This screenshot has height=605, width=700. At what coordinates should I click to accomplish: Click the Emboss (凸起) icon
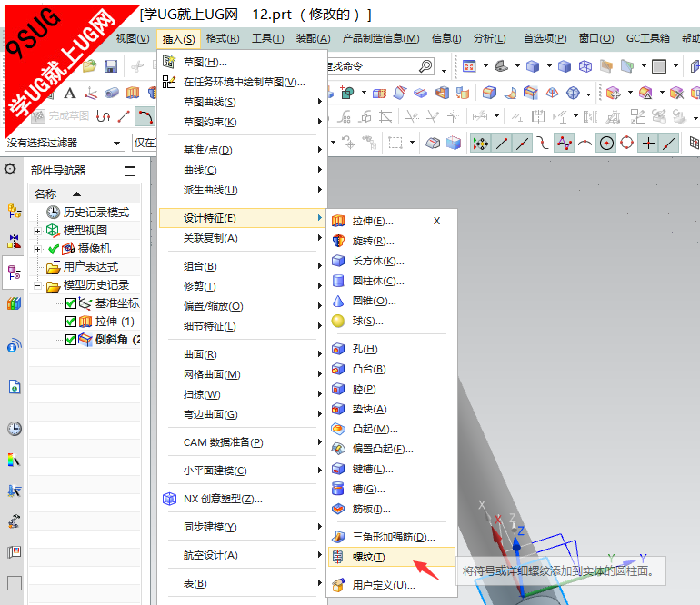tap(338, 429)
